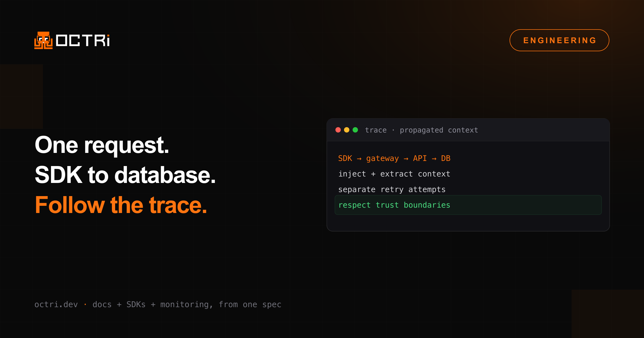
Task: Click the red window dot in trace panel
Action: coord(338,130)
